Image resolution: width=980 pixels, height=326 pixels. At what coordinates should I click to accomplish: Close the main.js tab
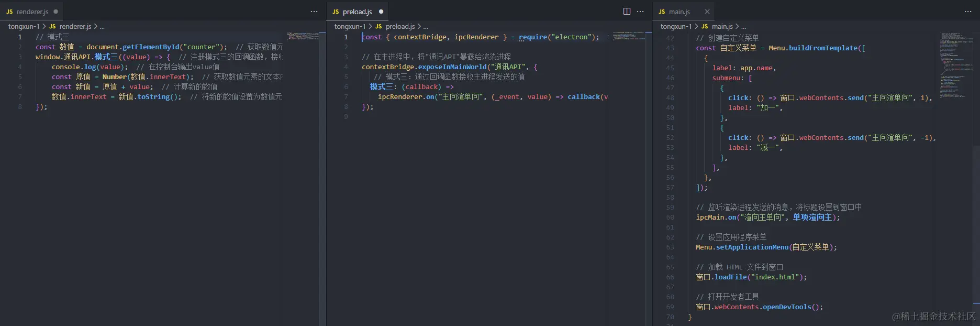pos(707,12)
